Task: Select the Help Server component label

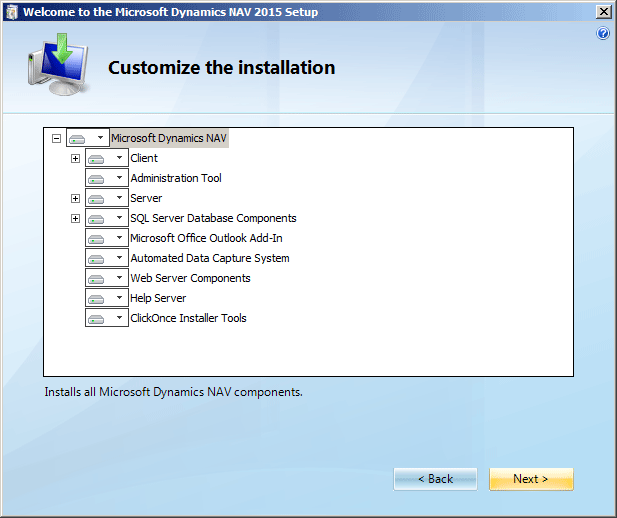Action: (x=158, y=298)
